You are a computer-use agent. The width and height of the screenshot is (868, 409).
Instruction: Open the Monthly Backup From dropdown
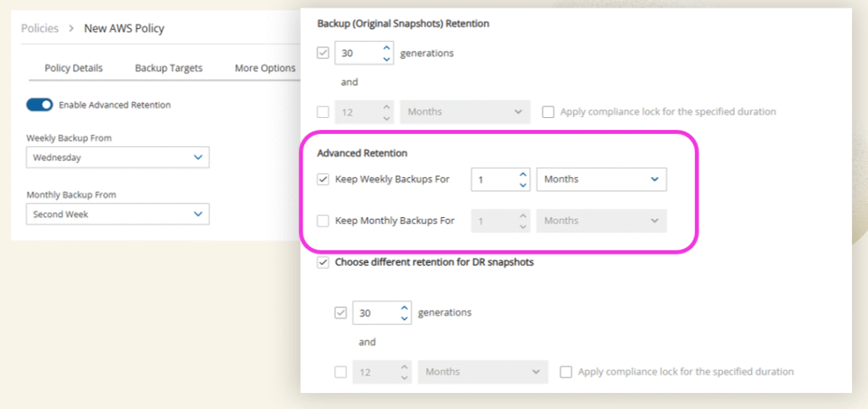pyautogui.click(x=117, y=214)
